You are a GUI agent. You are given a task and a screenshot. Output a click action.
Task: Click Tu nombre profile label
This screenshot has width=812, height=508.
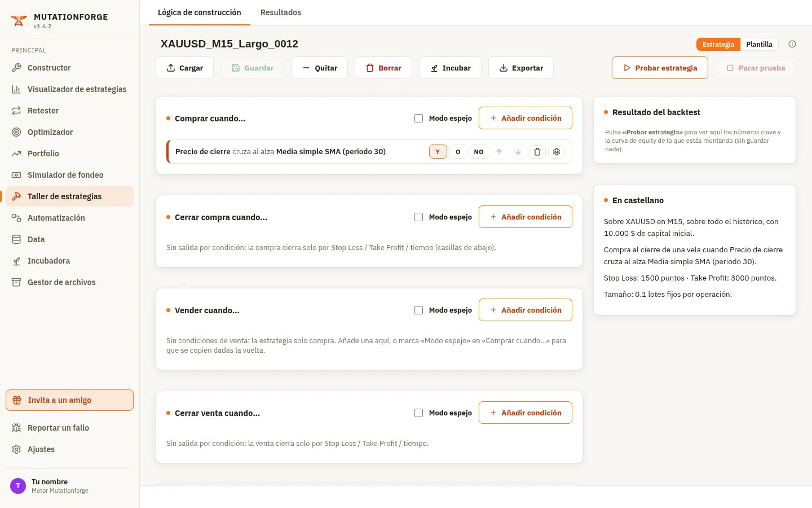coord(50,481)
